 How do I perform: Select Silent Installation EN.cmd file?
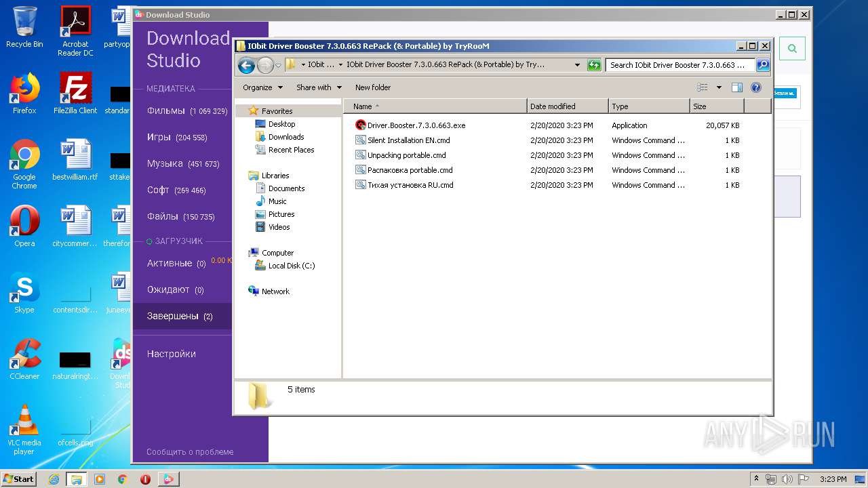(x=408, y=140)
